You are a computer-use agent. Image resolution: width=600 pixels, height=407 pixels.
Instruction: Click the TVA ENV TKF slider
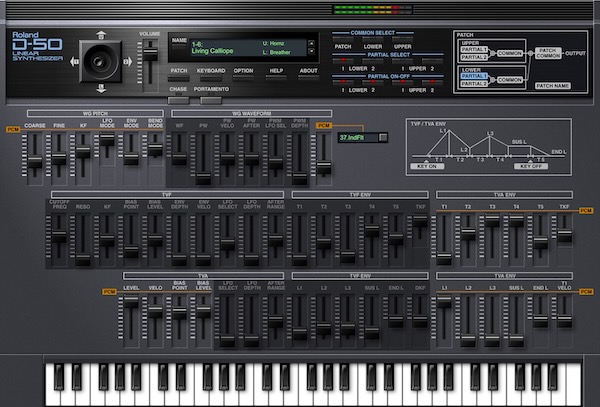[564, 234]
